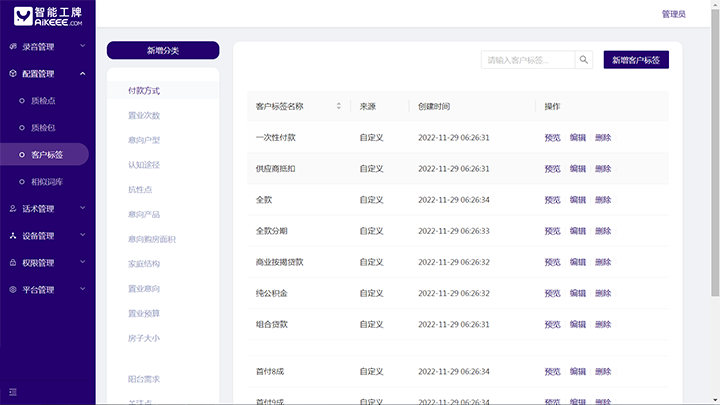720x405 pixels.
Task: Open the 相似词库 submenu item
Action: [47, 182]
